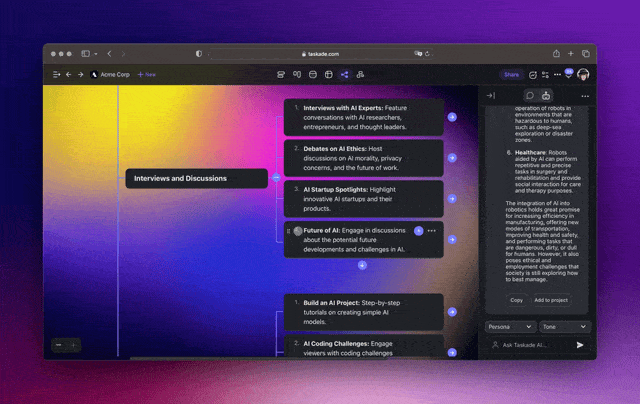Open a new Safari tab with plus
640x404 pixels.
coord(571,53)
